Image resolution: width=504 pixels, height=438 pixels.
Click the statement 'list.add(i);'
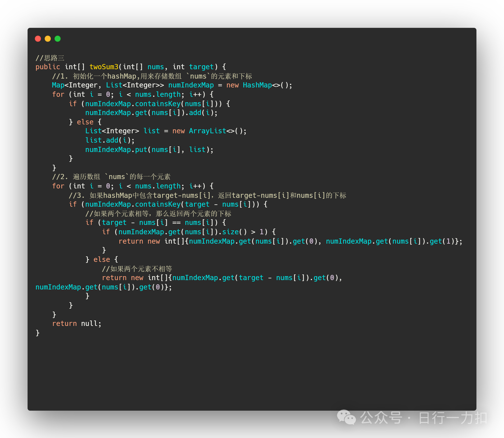110,140
